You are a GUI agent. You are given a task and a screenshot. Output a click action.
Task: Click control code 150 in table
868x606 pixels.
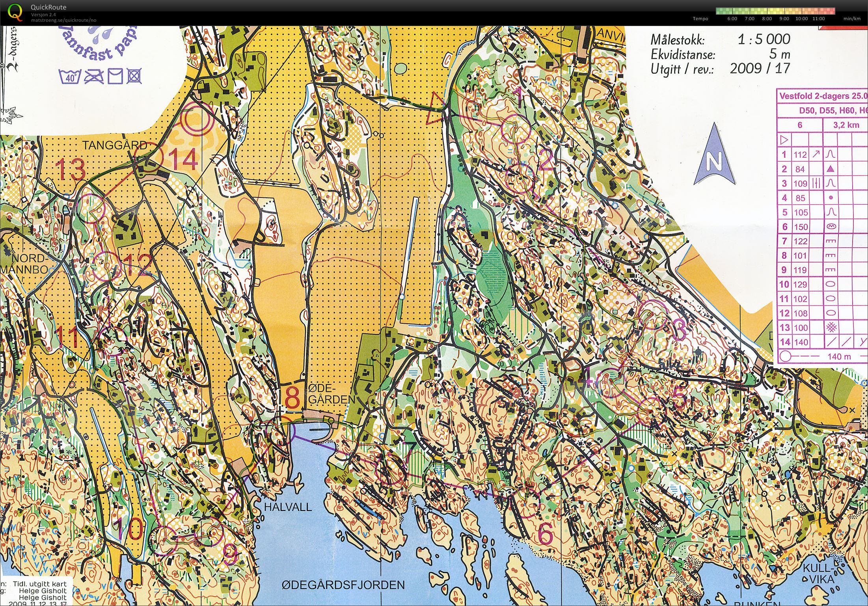coord(801,227)
